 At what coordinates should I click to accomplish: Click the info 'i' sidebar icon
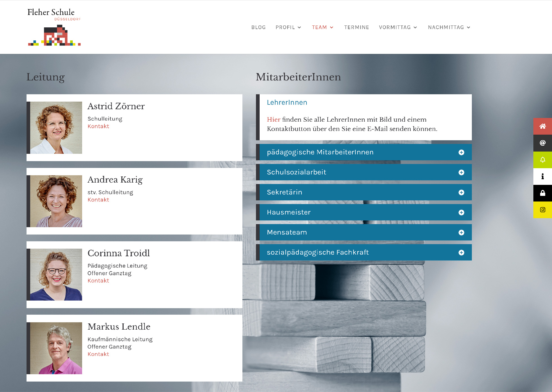pos(542,176)
